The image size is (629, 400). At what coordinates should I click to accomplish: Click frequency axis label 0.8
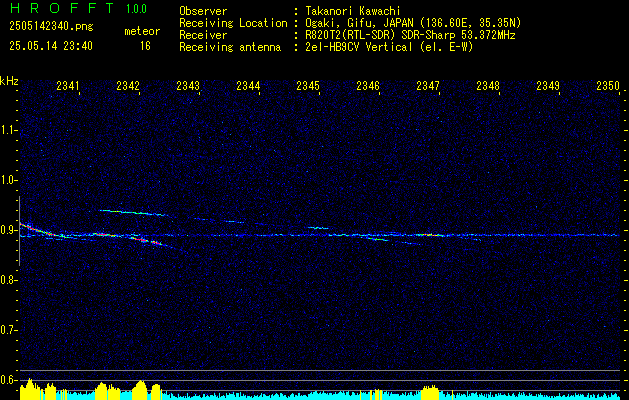8,280
